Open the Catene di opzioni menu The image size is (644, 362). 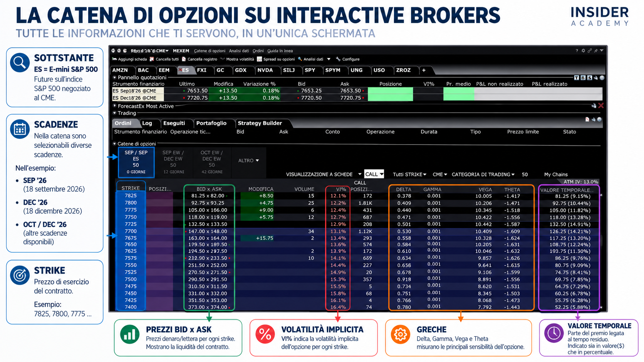(210, 51)
